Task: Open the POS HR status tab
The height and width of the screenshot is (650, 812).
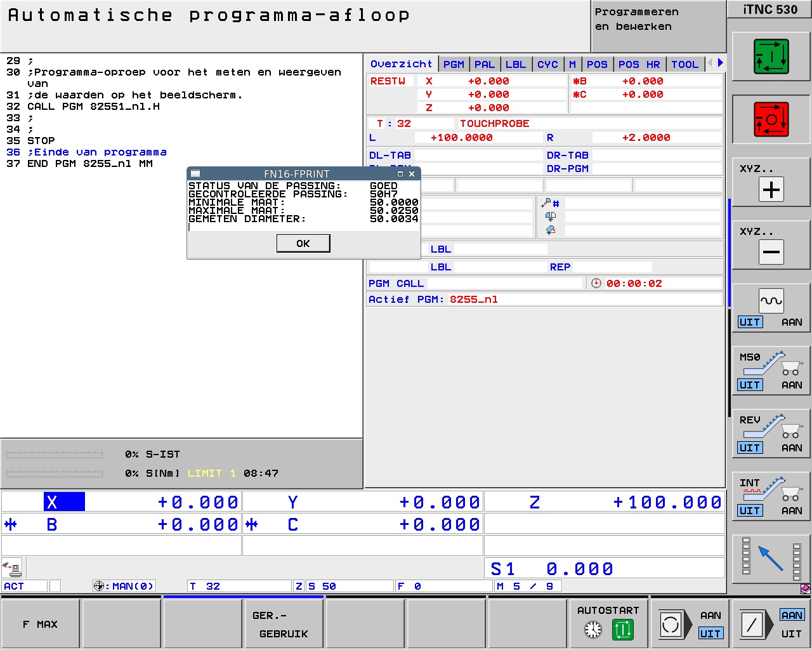Action: pyautogui.click(x=639, y=64)
